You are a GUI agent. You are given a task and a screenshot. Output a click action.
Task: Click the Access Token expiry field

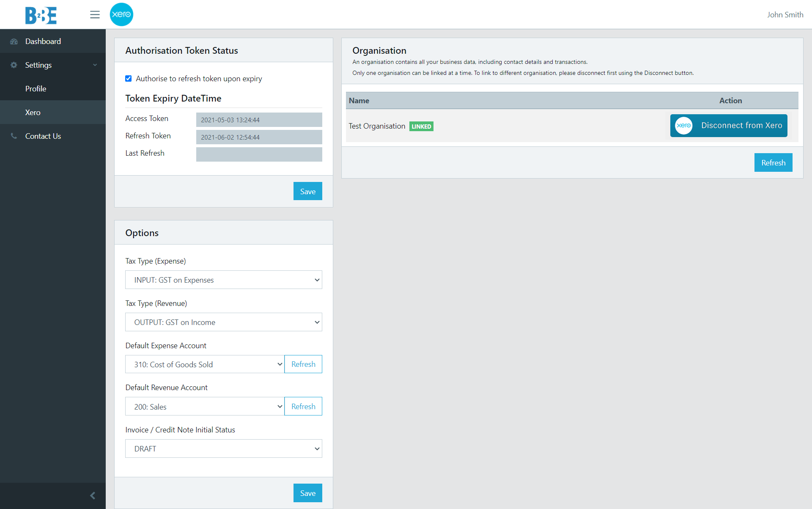(259, 120)
